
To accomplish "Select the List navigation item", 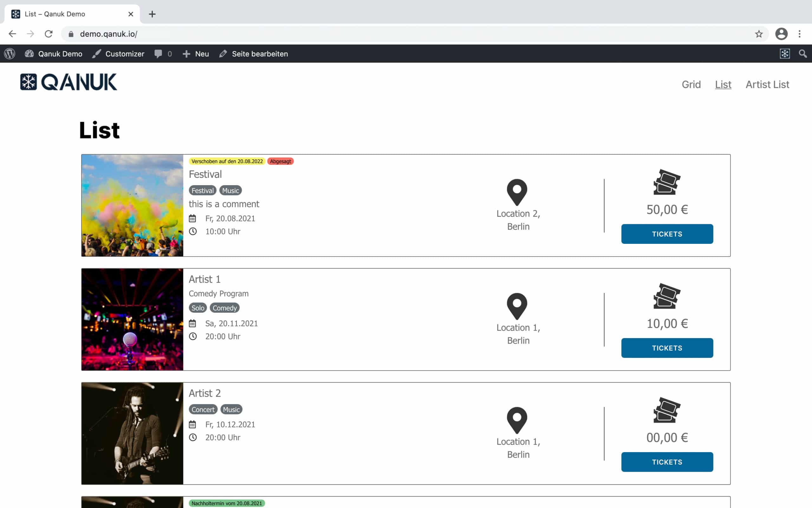I will click(723, 84).
